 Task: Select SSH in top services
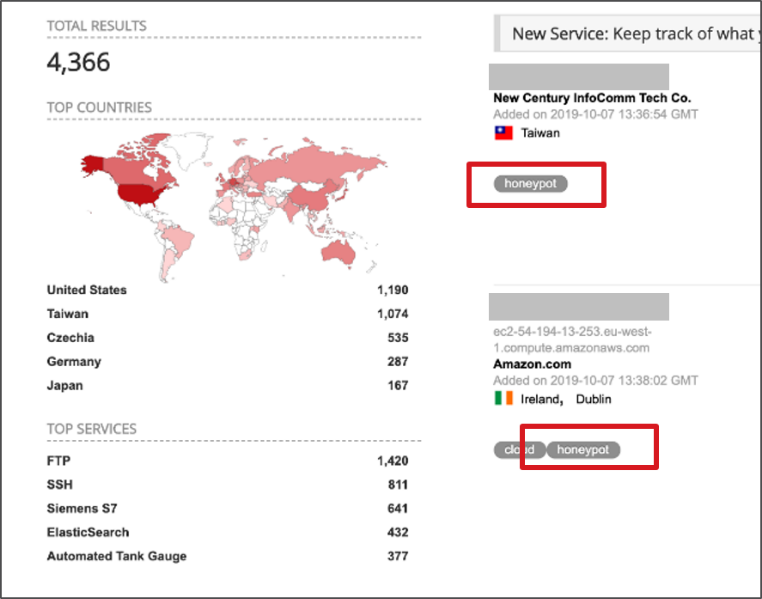tap(60, 485)
